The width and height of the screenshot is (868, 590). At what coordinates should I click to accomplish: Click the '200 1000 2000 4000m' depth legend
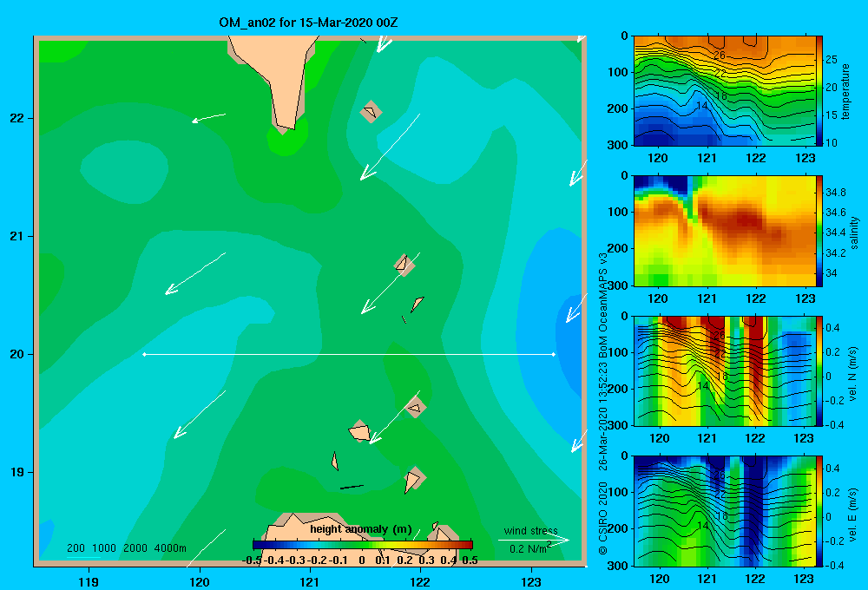(126, 548)
